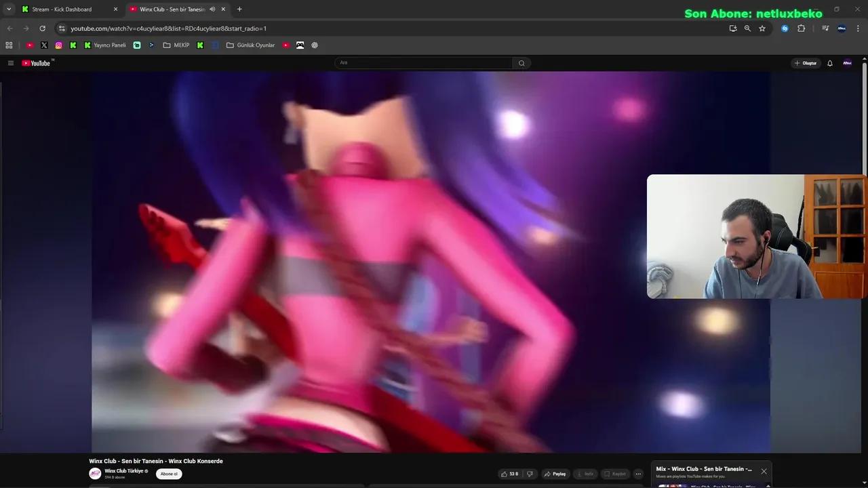Screen dimensions: 868x488
Task: Open the YouTube hamburger guide menu
Action: [11, 63]
